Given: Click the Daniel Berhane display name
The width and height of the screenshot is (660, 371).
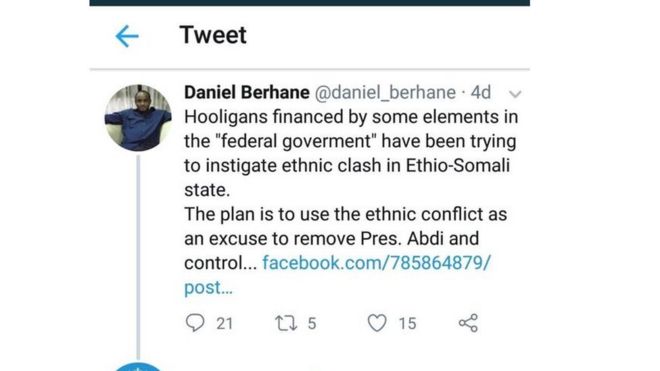Looking at the screenshot, I should [247, 92].
